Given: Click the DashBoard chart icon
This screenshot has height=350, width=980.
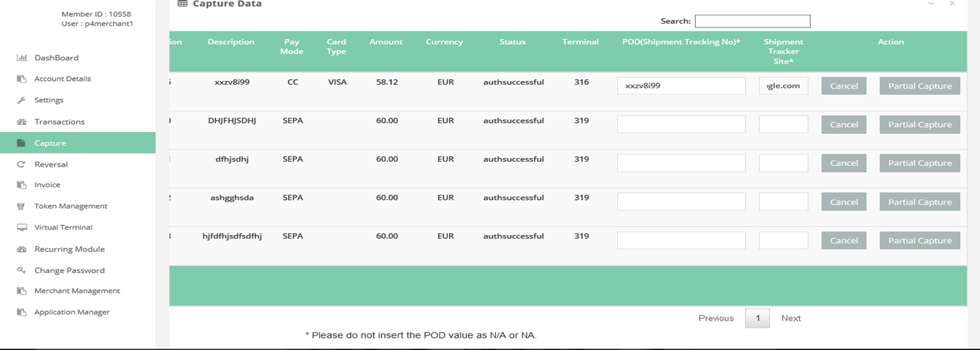Looking at the screenshot, I should [22, 58].
